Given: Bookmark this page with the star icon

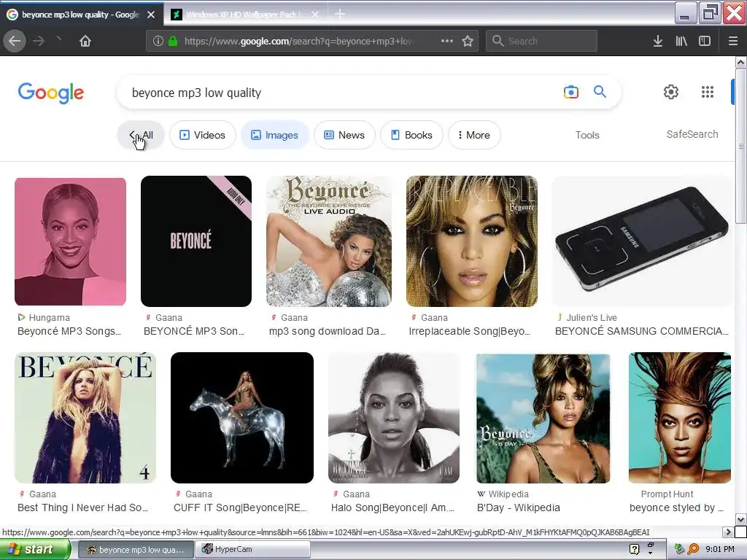Looking at the screenshot, I should [468, 41].
